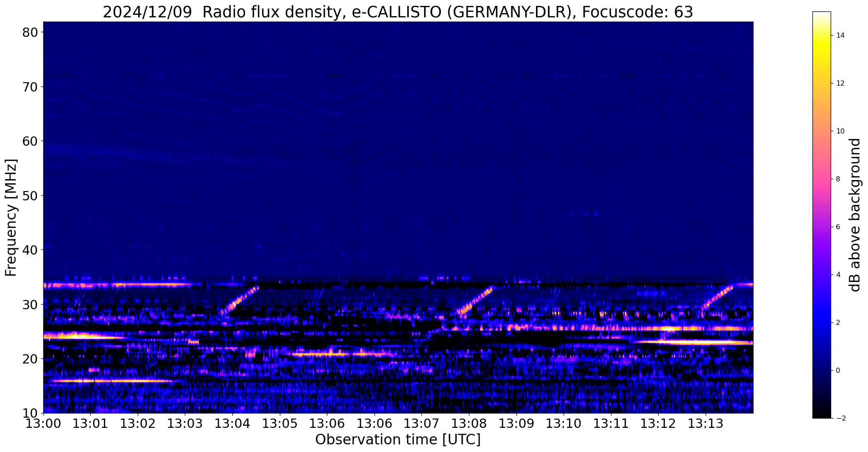Click the 80 frequency tick label
Image resolution: width=868 pixels, height=452 pixels.
pos(31,32)
